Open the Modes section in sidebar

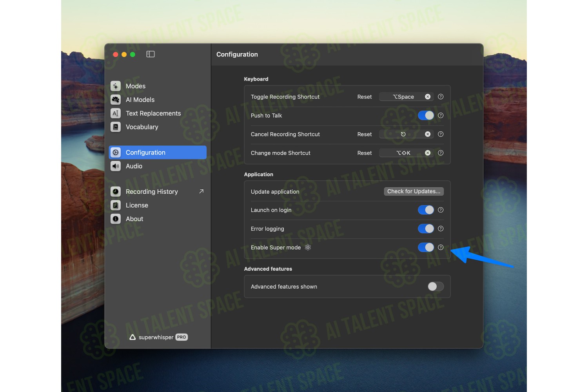tap(158, 86)
